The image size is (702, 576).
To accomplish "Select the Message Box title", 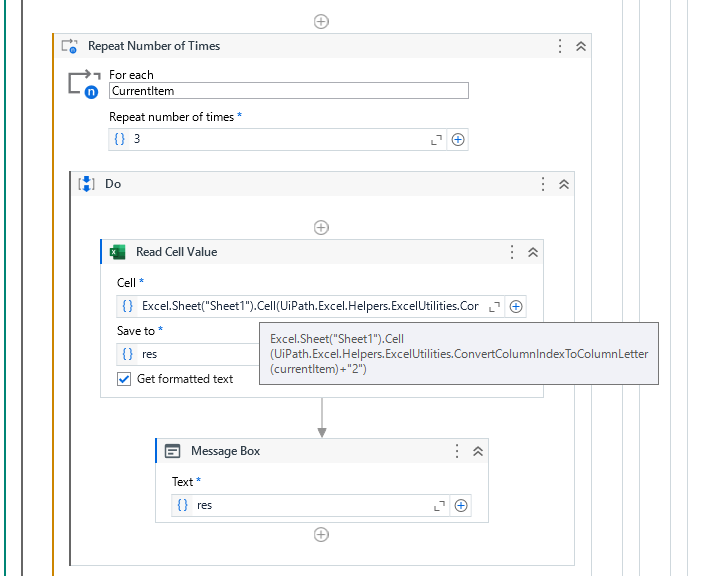I will pos(225,451).
